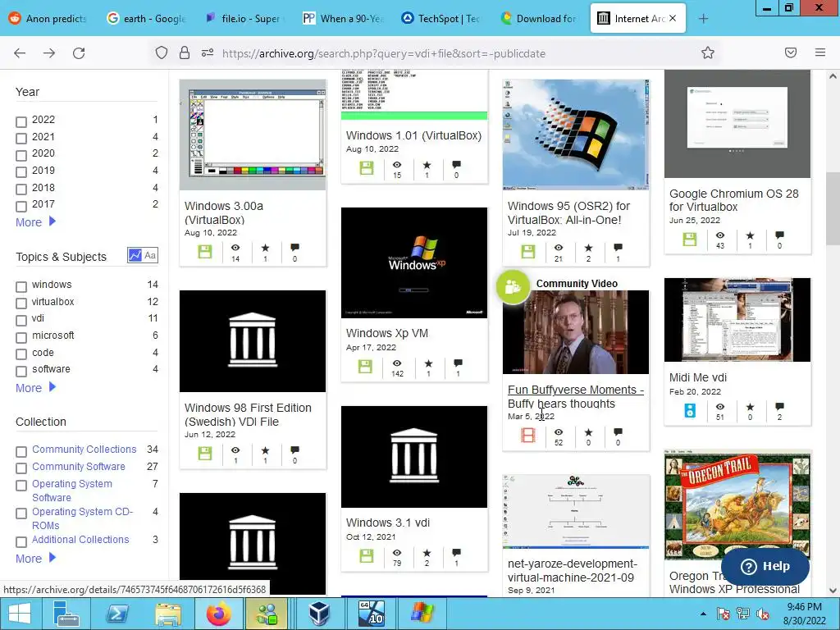Switch to the Download for tab
This screenshot has width=840, height=630.
tap(538, 19)
